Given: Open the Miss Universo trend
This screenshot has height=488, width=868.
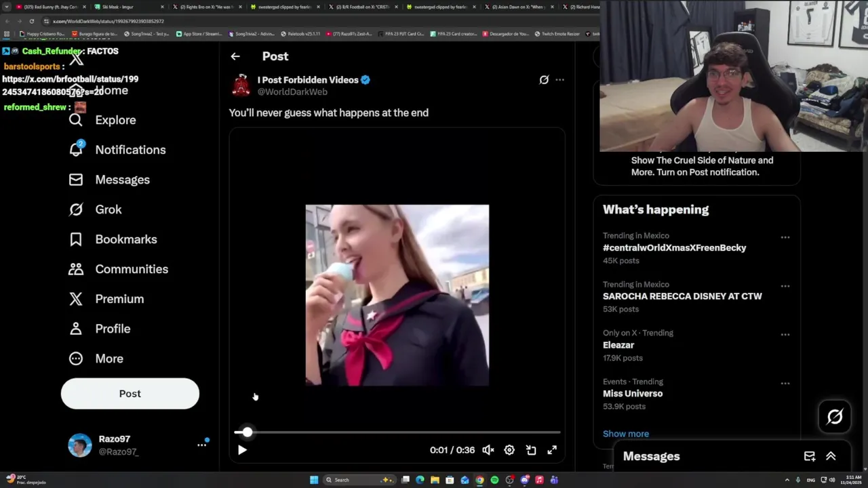Looking at the screenshot, I should 633,394.
